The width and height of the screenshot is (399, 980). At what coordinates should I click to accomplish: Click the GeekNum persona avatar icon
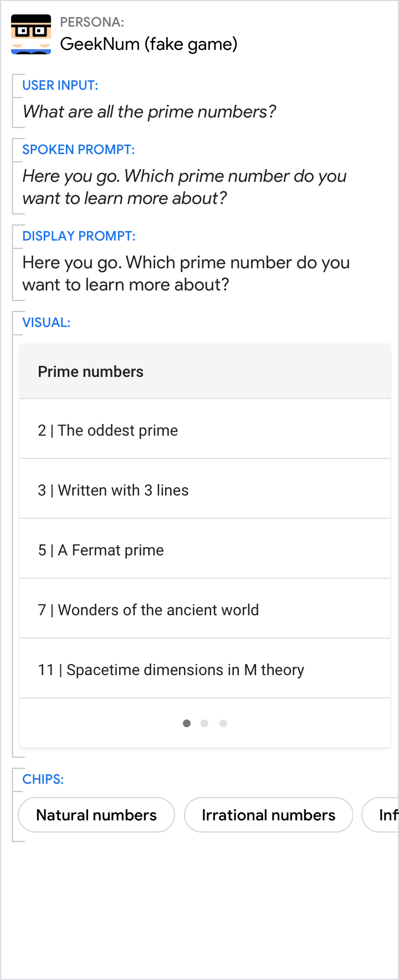pos(31,34)
